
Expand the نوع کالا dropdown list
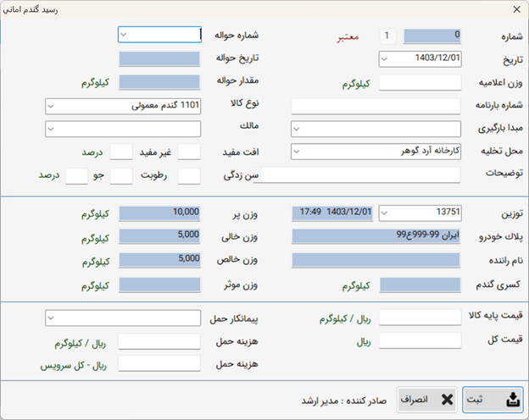[x=51, y=107]
